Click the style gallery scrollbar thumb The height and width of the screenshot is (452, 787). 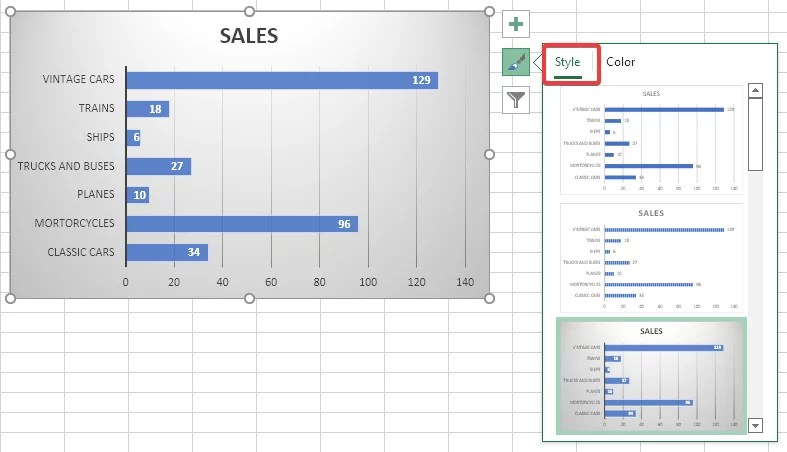point(755,134)
